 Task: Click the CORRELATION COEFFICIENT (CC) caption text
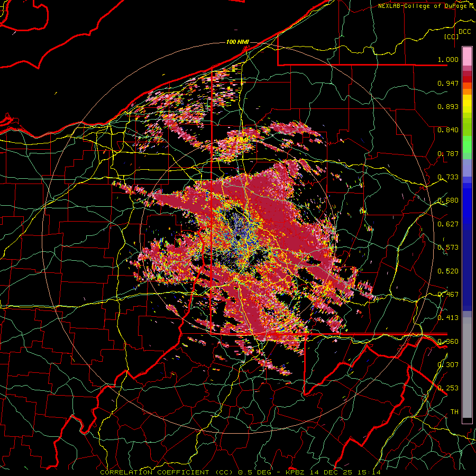click(x=167, y=472)
